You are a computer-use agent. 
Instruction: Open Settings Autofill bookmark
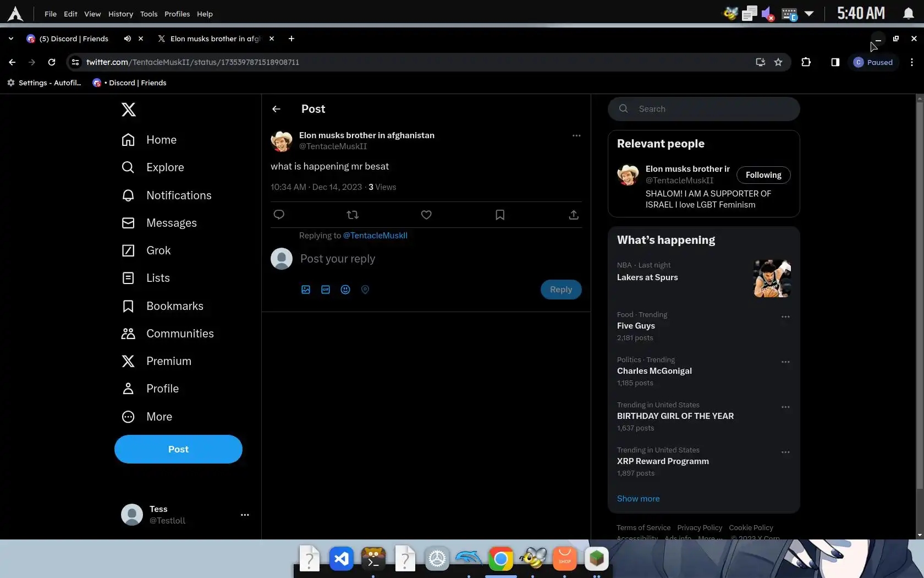(44, 83)
